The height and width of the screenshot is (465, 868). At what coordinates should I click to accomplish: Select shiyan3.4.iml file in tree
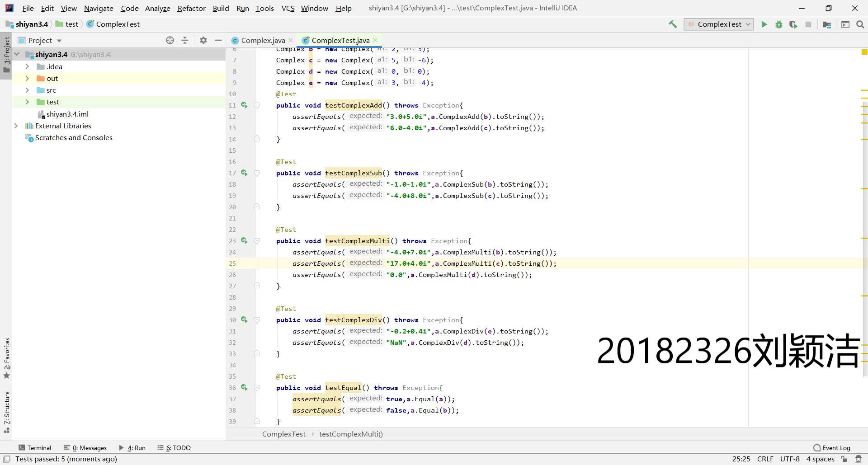(x=67, y=114)
